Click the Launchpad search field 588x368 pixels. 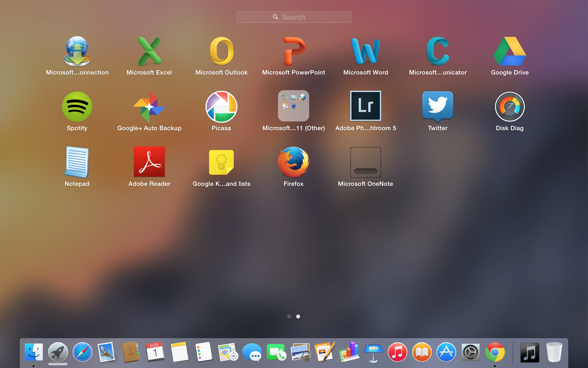tap(294, 17)
